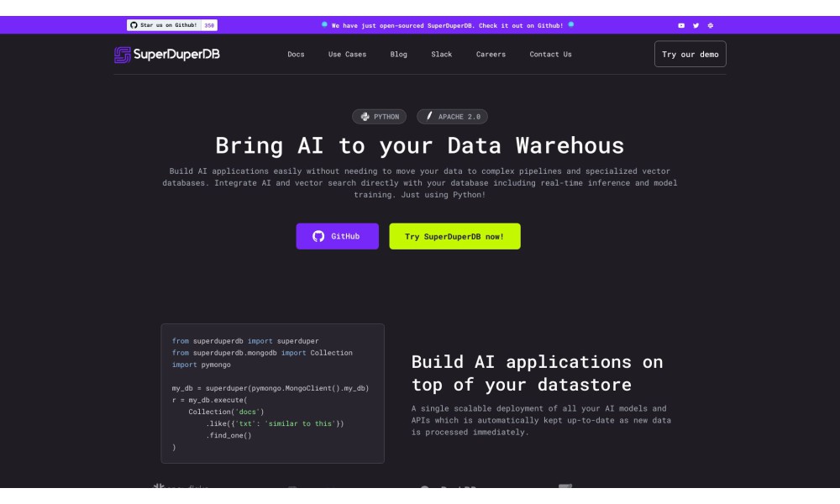
Task: Go to the Blog page
Action: [398, 54]
